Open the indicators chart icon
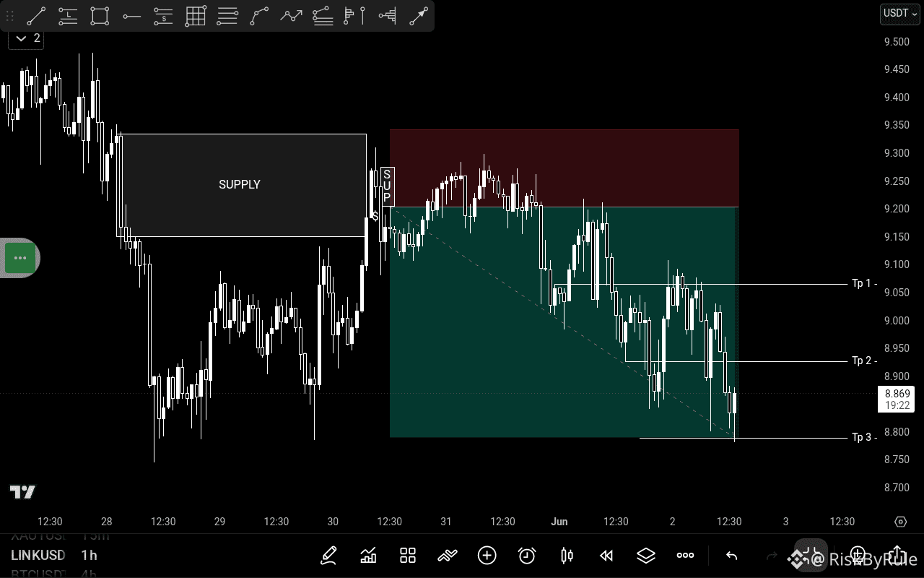 (368, 556)
